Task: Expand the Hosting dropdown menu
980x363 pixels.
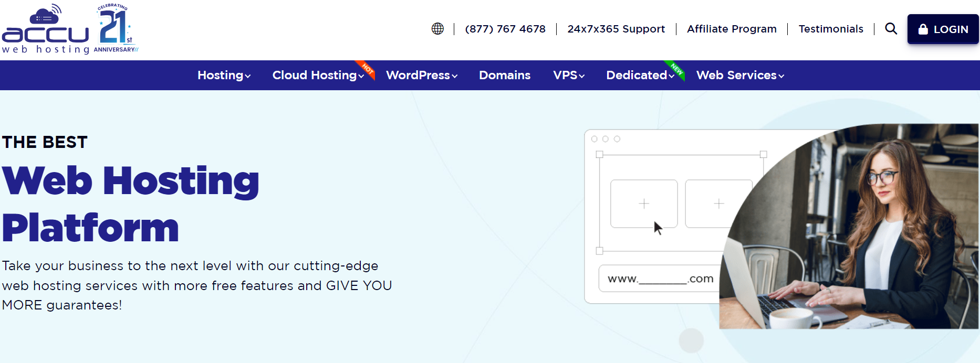Action: tap(224, 76)
